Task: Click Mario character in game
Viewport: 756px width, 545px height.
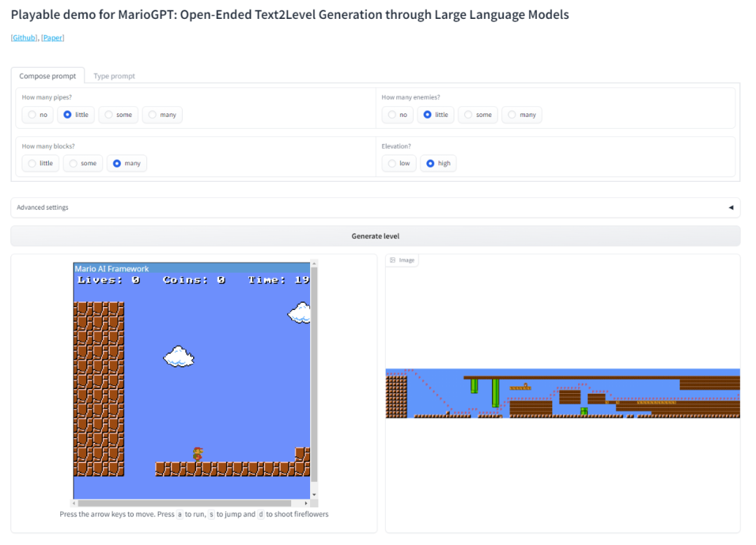Action: point(197,454)
